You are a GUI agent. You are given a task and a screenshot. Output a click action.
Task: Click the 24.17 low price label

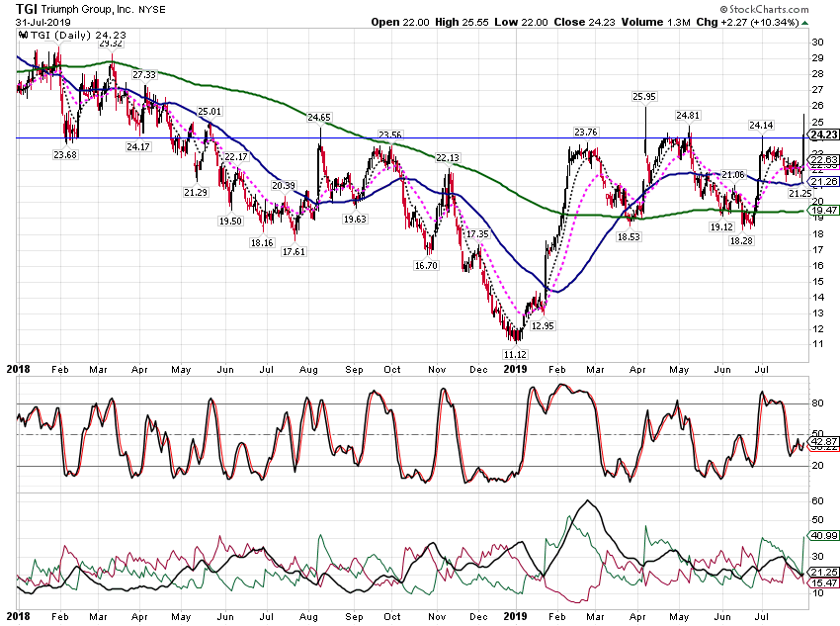(x=138, y=146)
